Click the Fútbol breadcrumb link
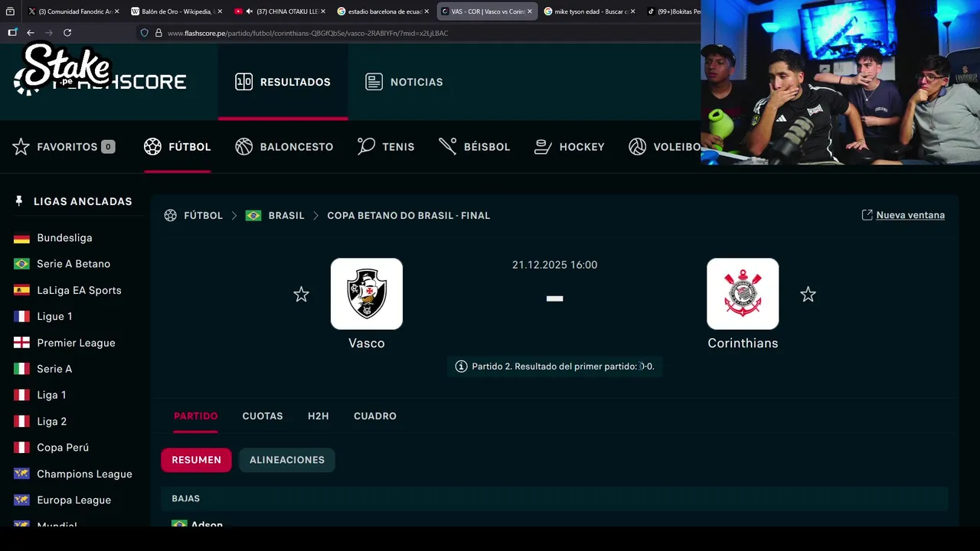Image resolution: width=980 pixels, height=551 pixels. click(x=203, y=216)
